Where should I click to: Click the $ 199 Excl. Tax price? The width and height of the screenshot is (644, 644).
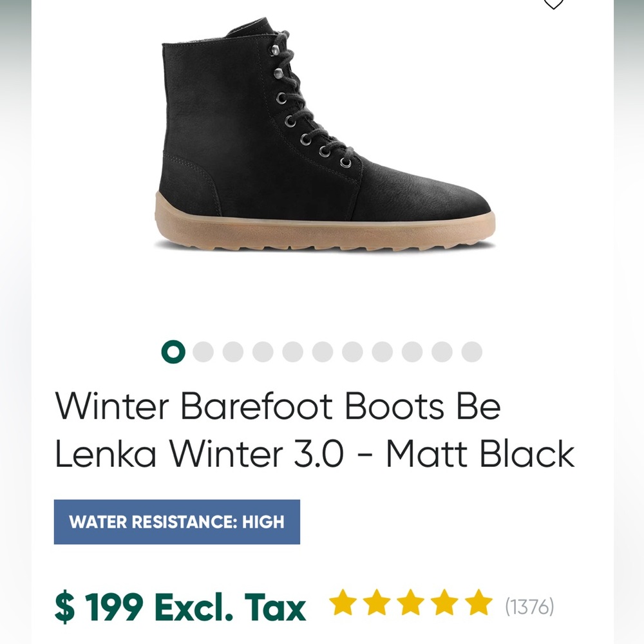[x=180, y=607]
